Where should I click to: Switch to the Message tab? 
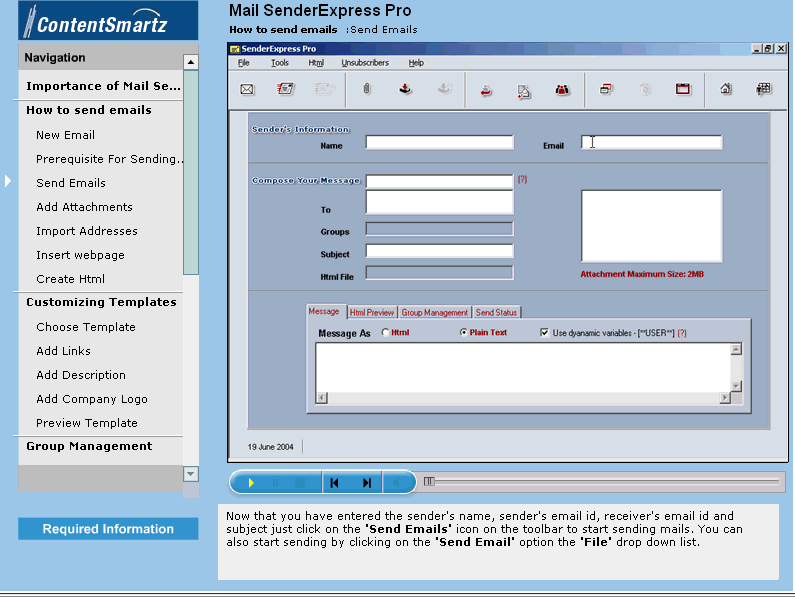[324, 311]
